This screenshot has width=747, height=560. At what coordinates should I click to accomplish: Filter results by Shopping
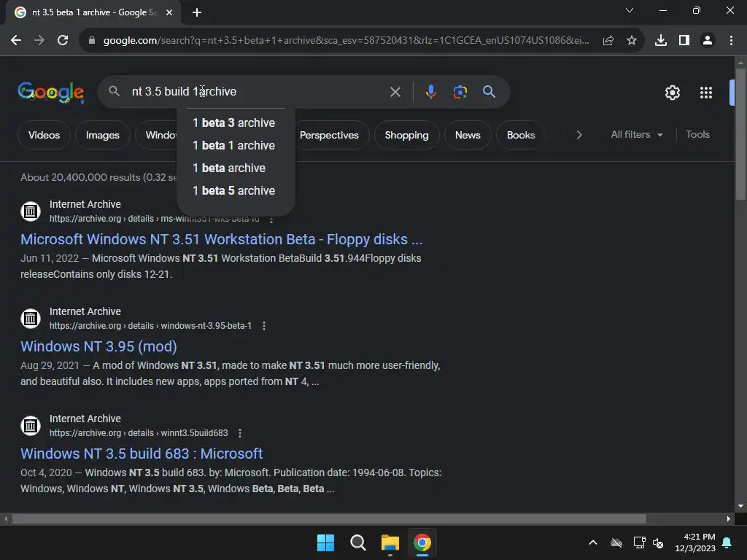pyautogui.click(x=406, y=135)
